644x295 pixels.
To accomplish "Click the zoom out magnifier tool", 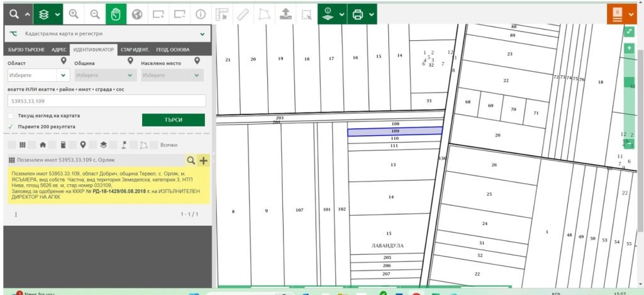I will click(94, 13).
